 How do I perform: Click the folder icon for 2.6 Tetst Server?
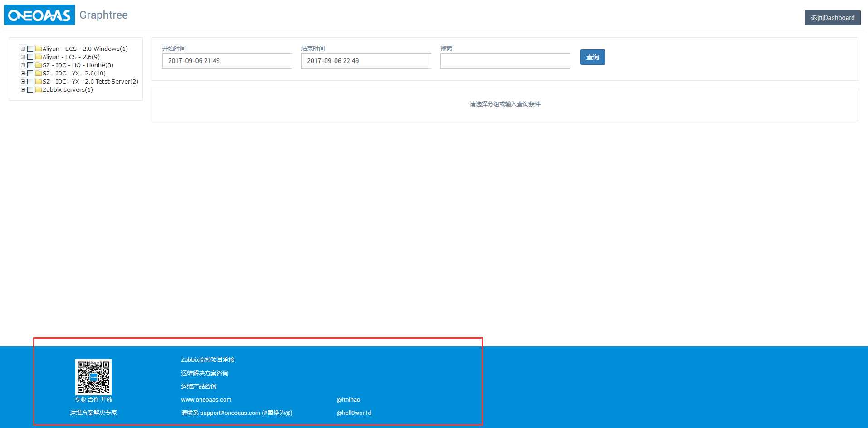[39, 81]
